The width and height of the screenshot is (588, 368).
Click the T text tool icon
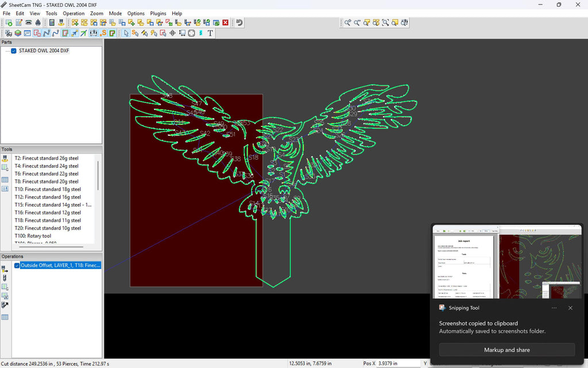point(210,33)
